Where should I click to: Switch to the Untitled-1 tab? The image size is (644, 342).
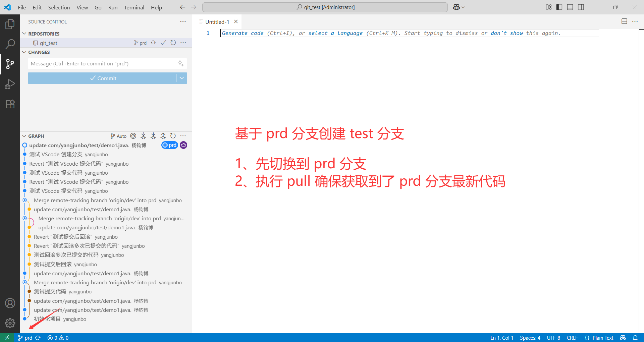pos(217,21)
